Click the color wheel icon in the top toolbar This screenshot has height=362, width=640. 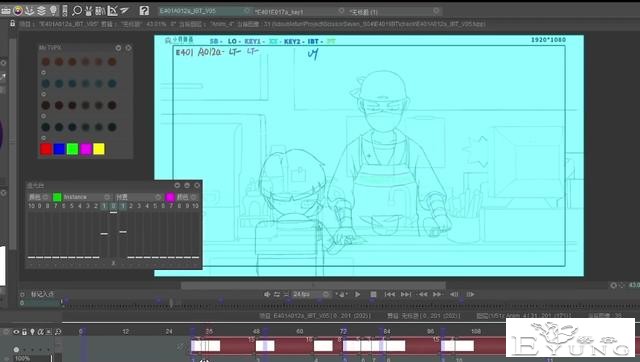tap(18, 11)
